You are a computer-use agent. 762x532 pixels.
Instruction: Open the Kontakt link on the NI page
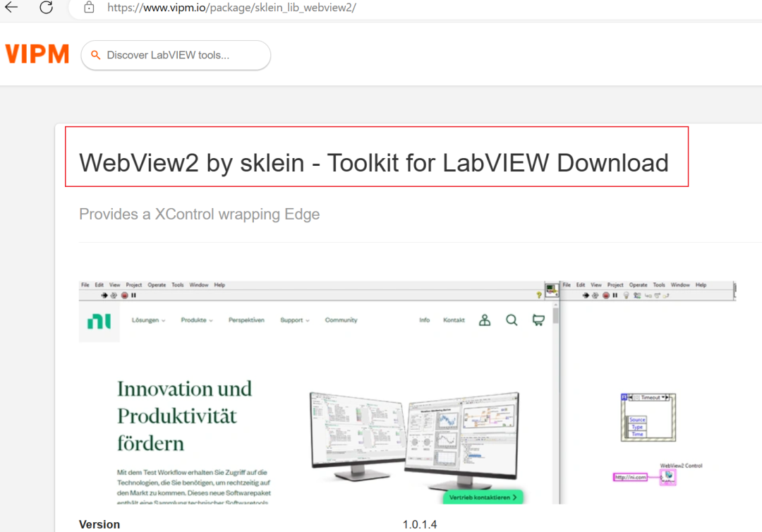point(454,320)
